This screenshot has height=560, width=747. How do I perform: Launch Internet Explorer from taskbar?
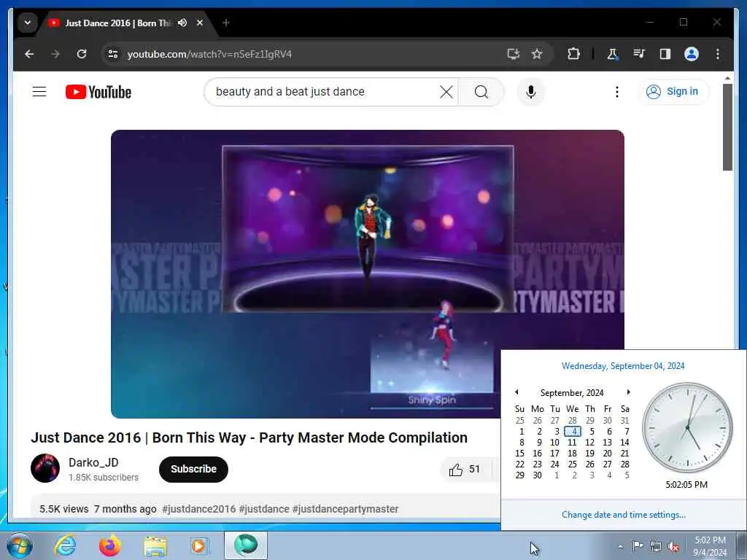pos(65,545)
